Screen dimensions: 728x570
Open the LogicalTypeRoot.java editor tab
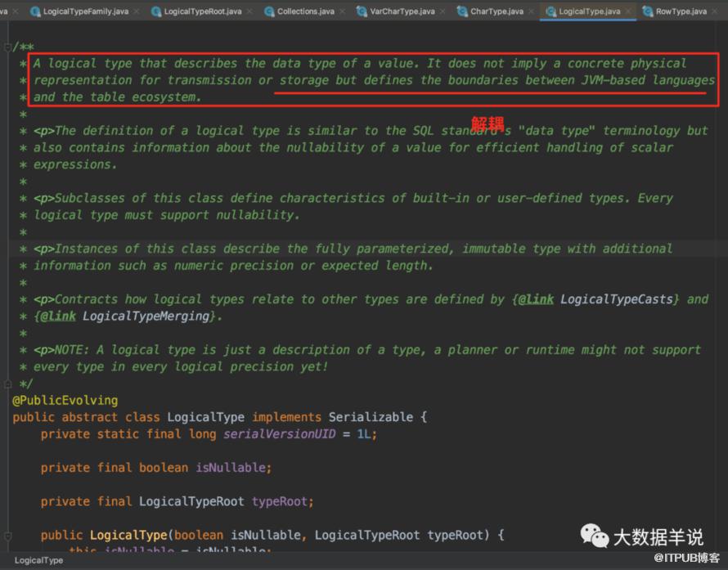click(203, 11)
